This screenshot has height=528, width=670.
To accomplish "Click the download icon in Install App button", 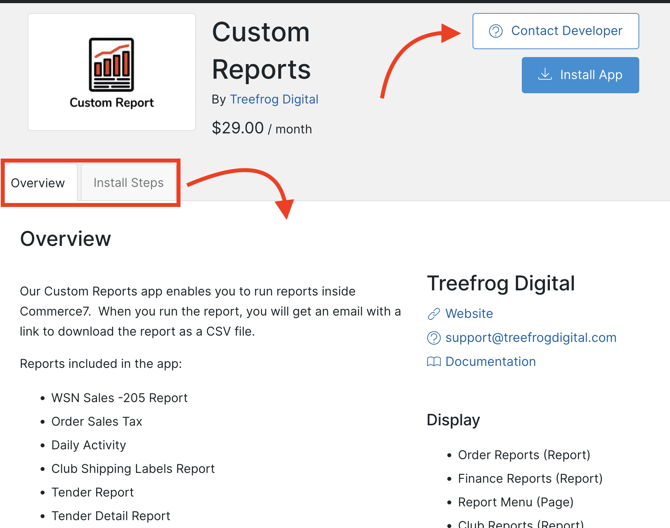I will point(544,74).
